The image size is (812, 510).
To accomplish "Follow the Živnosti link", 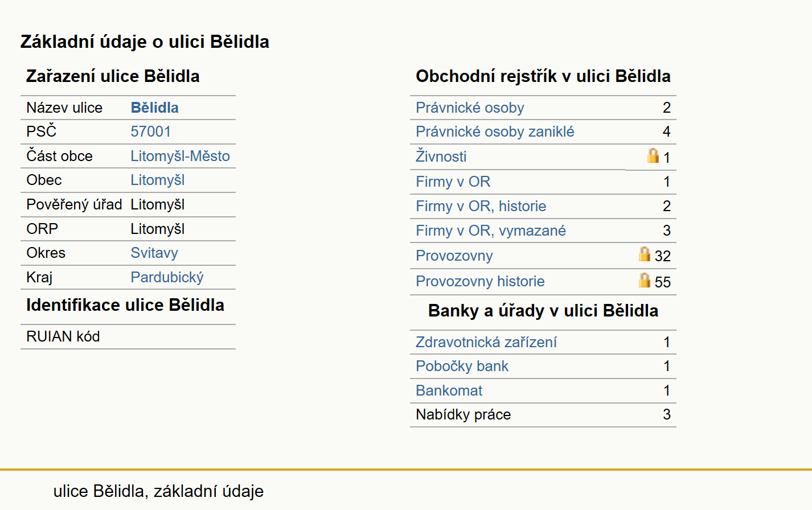I will (x=441, y=156).
